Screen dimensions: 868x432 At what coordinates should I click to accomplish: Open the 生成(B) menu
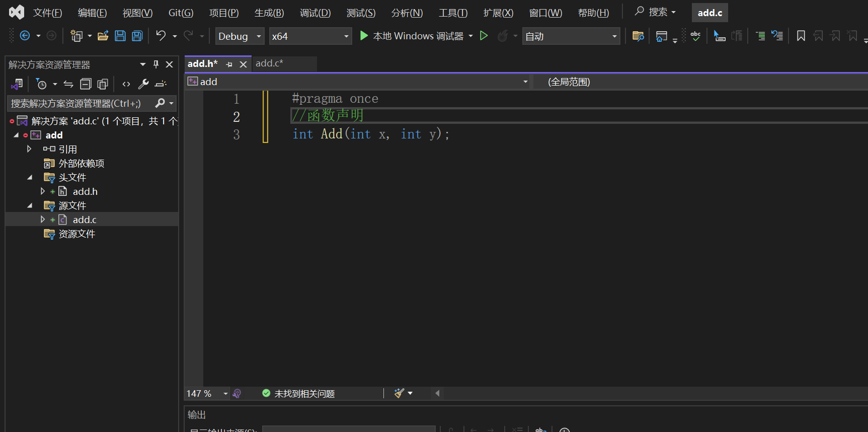(269, 13)
